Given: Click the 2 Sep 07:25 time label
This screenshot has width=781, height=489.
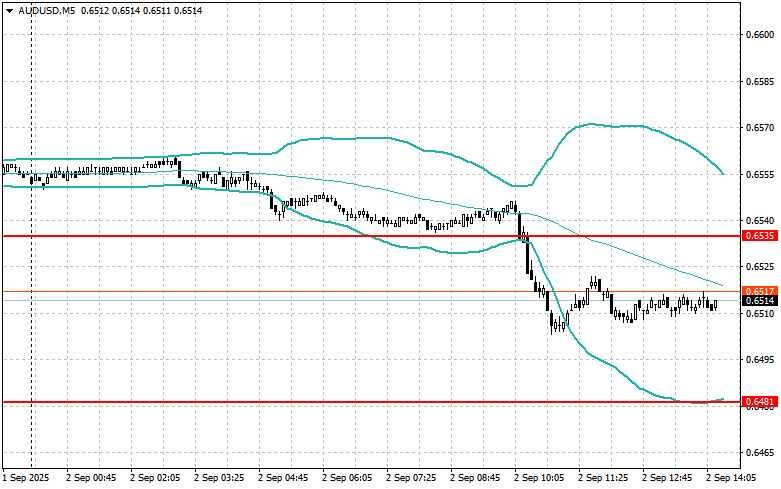Looking at the screenshot, I should tap(411, 478).
